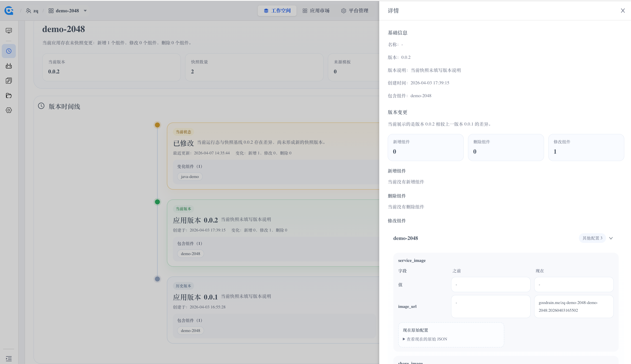Expand the demo-2048 modified component chevron
The height and width of the screenshot is (364, 631).
coord(611,238)
